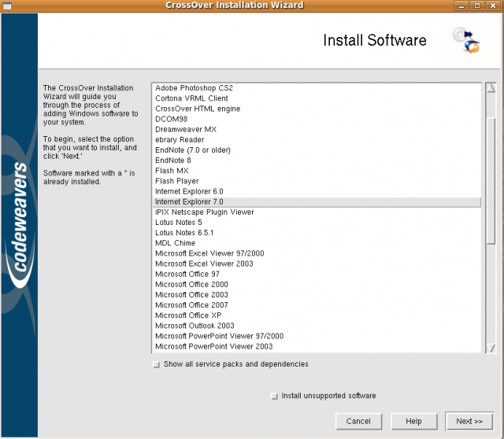Choose Flash Player
The image size is (504, 439).
pos(317,181)
